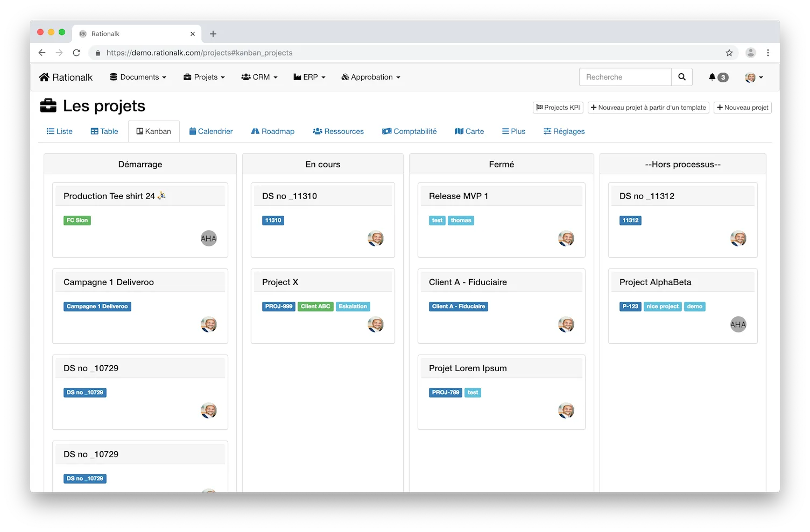This screenshot has height=532, width=810.
Task: Click user avatar on Campagne 1 Deliveroo card
Action: coord(209,324)
